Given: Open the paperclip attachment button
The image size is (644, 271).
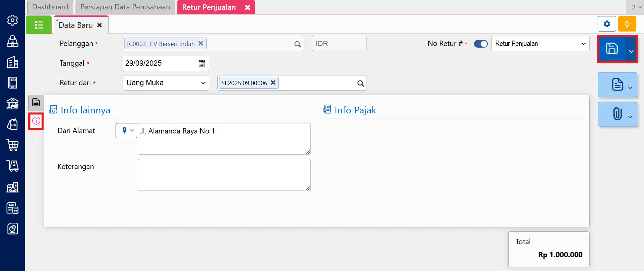Looking at the screenshot, I should click(617, 114).
